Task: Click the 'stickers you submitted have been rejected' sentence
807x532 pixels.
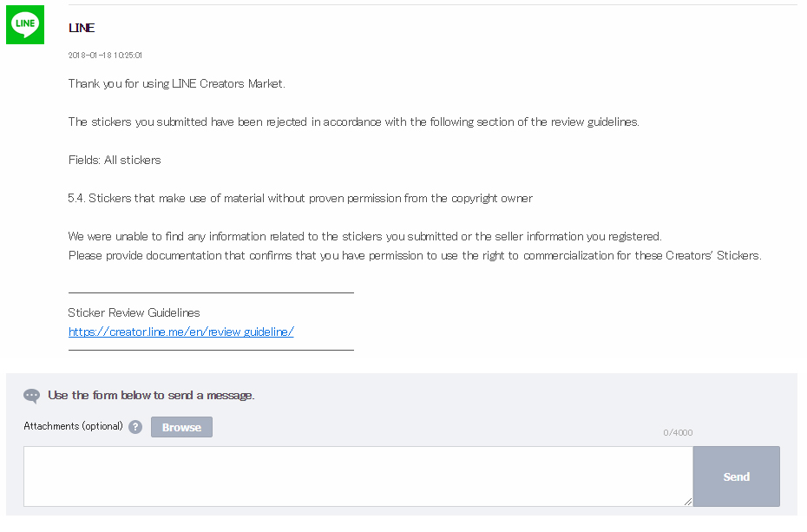Action: pyautogui.click(x=354, y=122)
